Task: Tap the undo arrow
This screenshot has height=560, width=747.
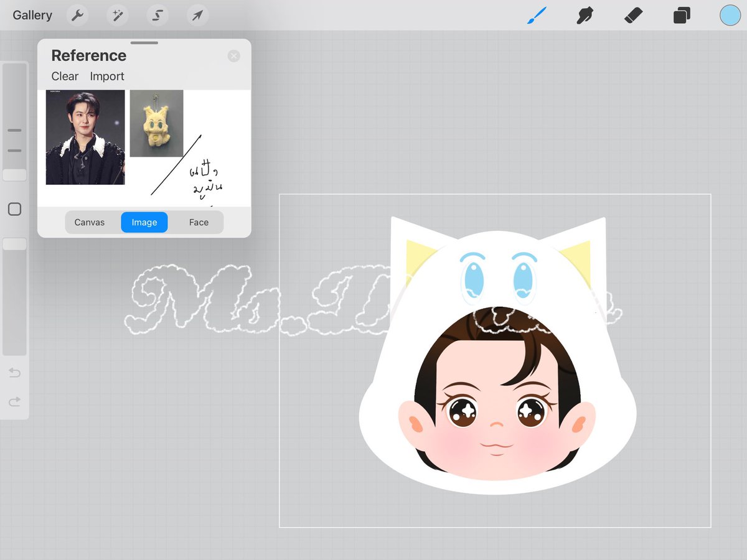Action: point(14,373)
